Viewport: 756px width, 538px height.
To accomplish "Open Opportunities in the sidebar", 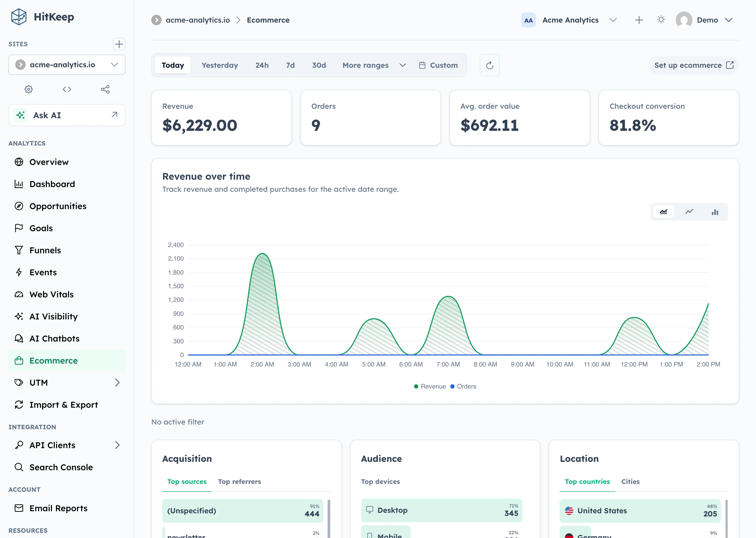I will click(x=67, y=206).
